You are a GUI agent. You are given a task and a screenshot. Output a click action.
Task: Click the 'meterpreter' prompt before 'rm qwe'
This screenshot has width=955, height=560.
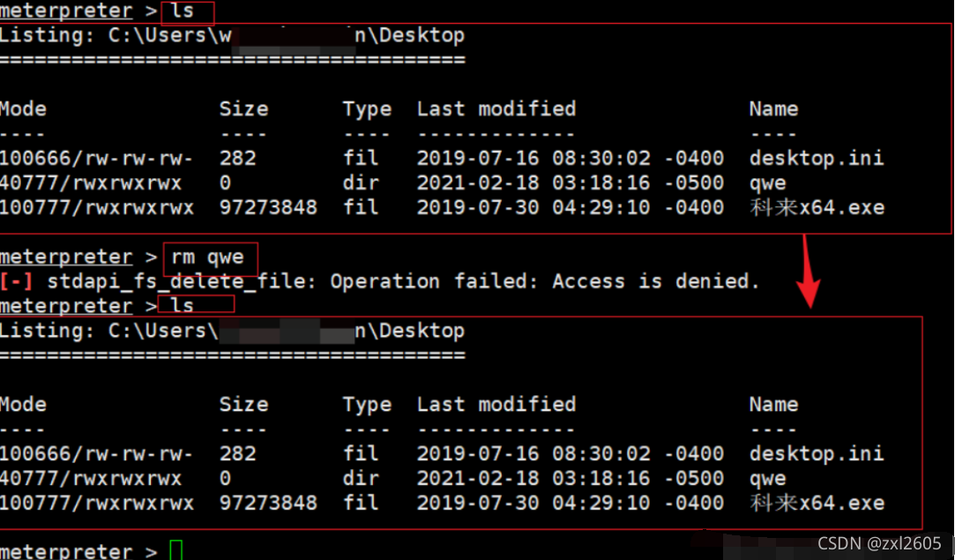click(x=66, y=258)
